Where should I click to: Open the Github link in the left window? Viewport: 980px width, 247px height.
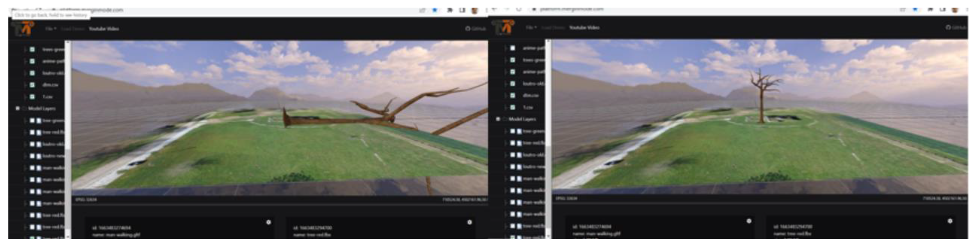point(475,29)
